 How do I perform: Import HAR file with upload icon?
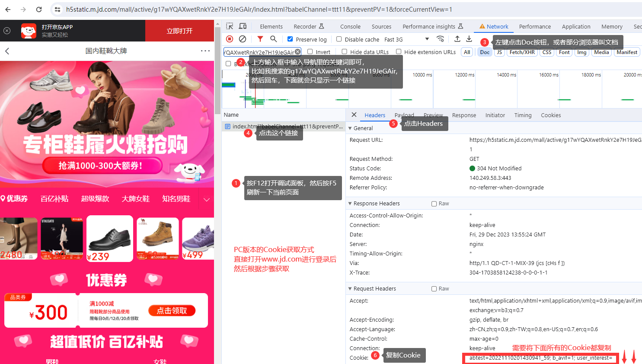click(x=457, y=39)
